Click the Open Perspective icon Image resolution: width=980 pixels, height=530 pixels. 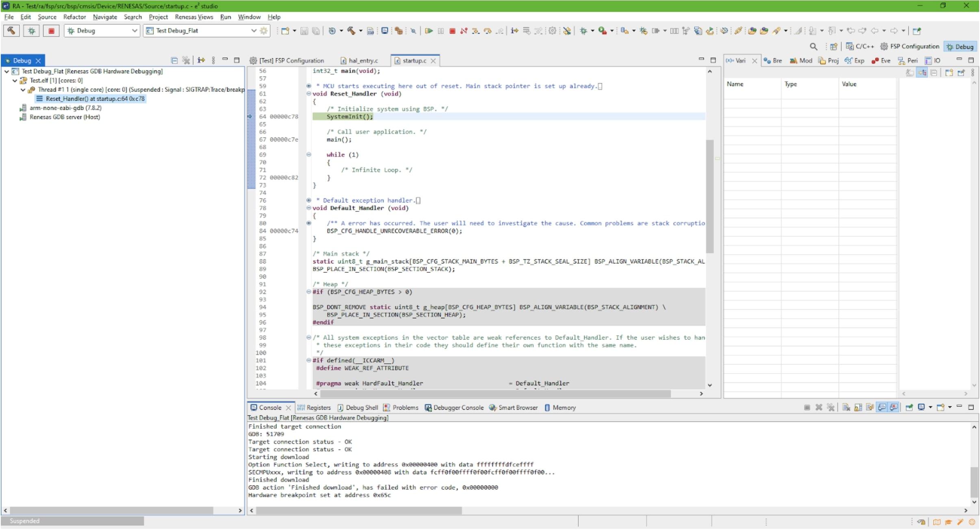coord(833,46)
